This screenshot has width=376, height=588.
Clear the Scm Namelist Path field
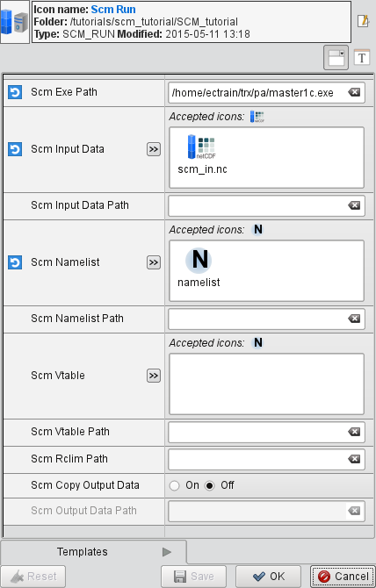[x=354, y=319]
